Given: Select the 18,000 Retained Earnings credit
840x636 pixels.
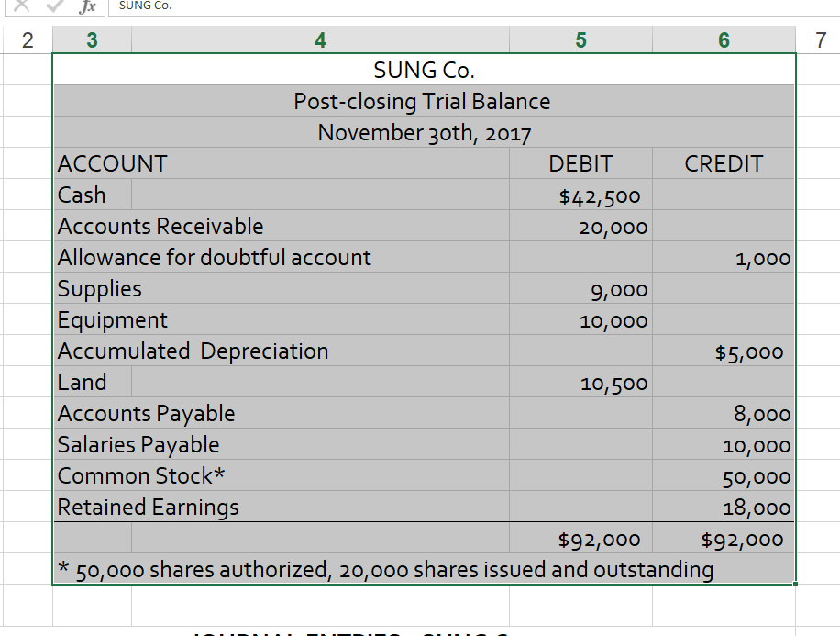Looking at the screenshot, I should [724, 506].
